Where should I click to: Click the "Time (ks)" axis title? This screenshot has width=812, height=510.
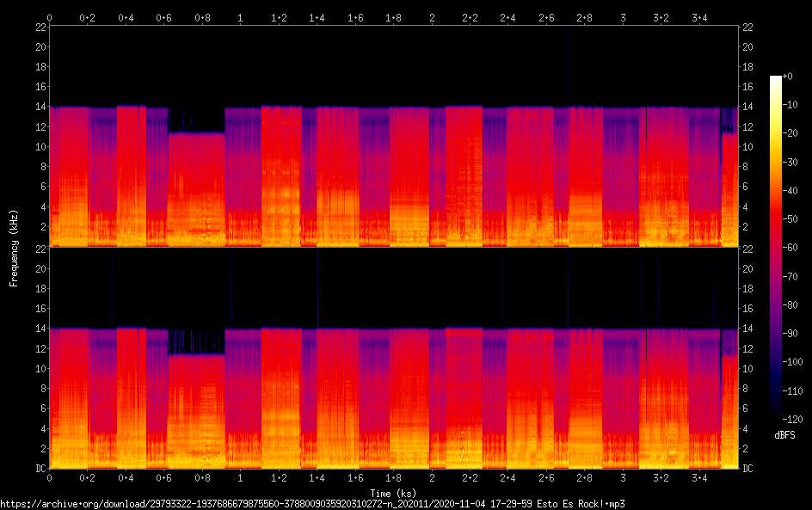[x=393, y=493]
